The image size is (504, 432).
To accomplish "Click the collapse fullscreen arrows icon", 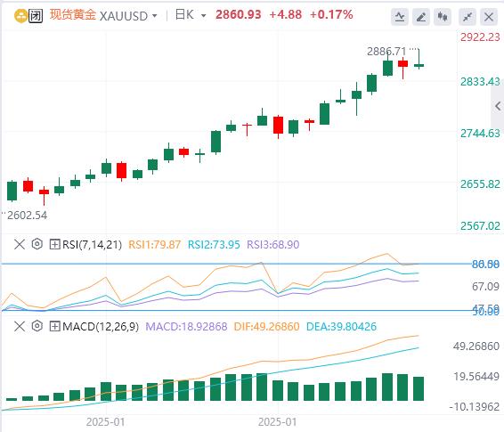I will (467, 16).
